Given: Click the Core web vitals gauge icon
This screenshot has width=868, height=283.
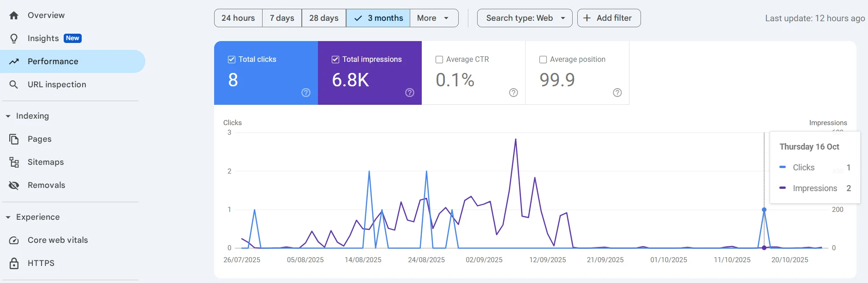Looking at the screenshot, I should (14, 240).
